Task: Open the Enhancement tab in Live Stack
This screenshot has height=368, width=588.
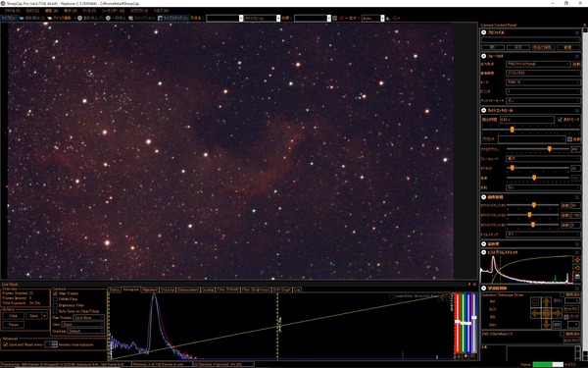Action: (188, 289)
